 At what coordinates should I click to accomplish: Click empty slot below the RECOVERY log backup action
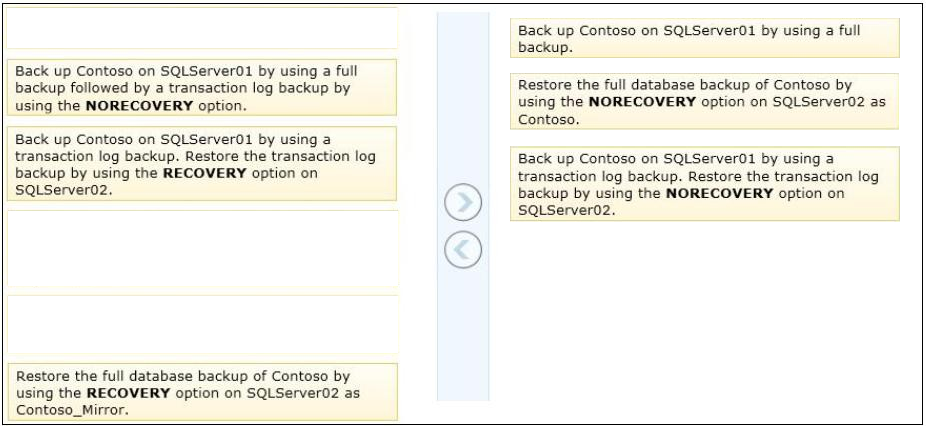coord(201,249)
